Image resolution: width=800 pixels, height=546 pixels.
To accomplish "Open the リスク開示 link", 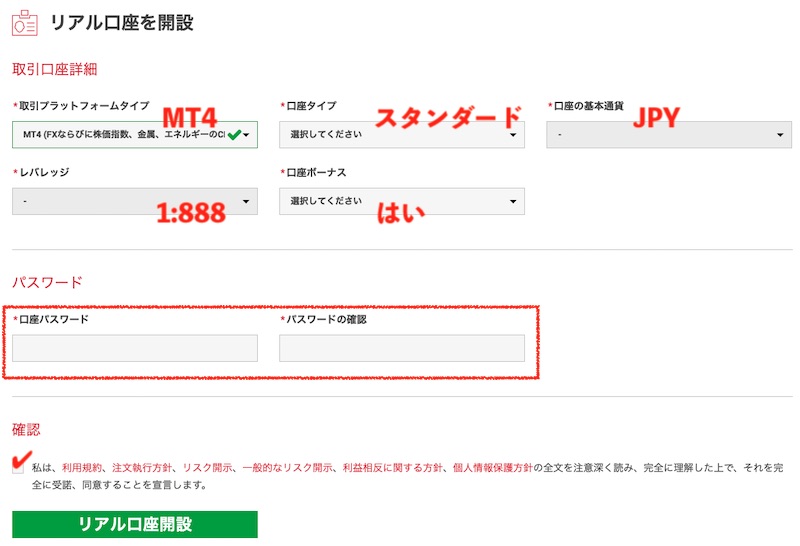I will pos(207,467).
